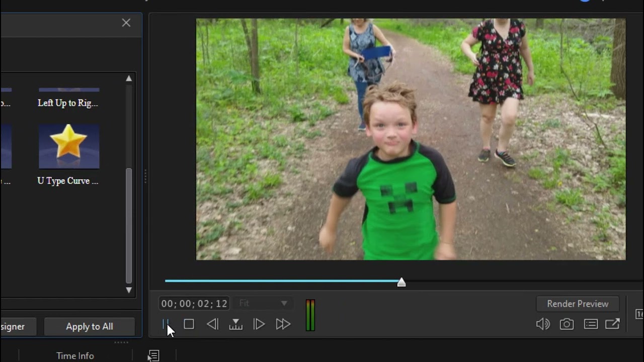Close the motion path panel
Image resolution: width=644 pixels, height=362 pixels.
126,23
